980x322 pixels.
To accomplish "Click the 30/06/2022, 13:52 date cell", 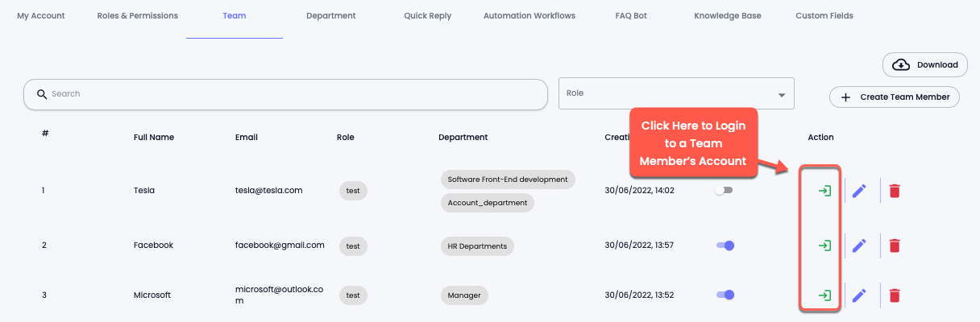I will click(x=639, y=295).
